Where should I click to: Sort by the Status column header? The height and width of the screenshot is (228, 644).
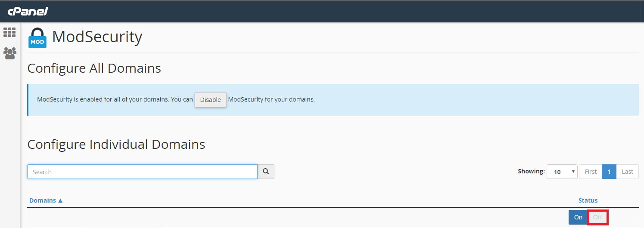click(x=588, y=200)
